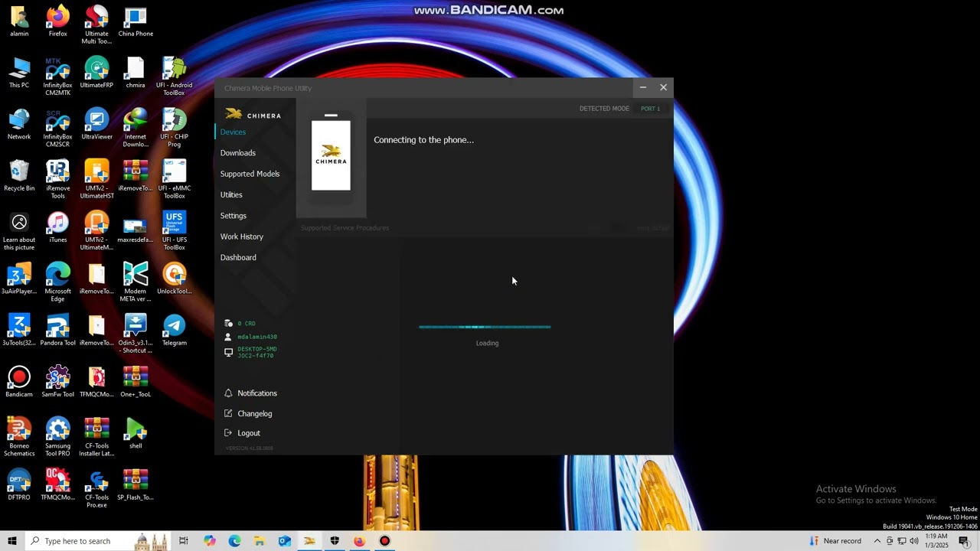
Task: Open the Changelog link
Action: [248, 413]
